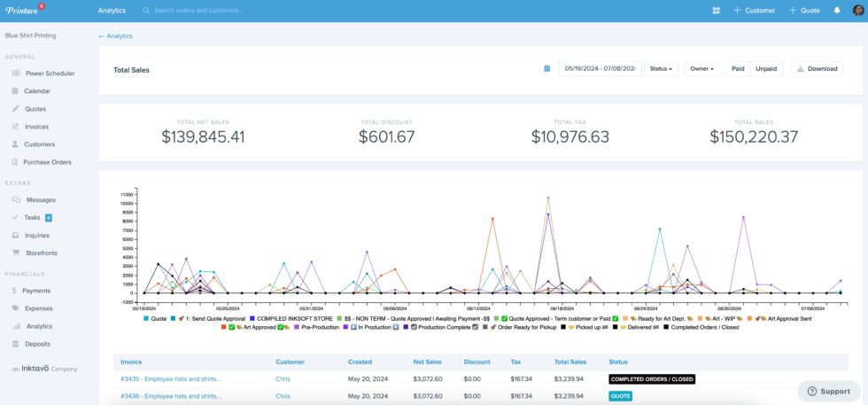Image resolution: width=868 pixels, height=405 pixels.
Task: Click the Storefronts sidebar icon
Action: 15,253
